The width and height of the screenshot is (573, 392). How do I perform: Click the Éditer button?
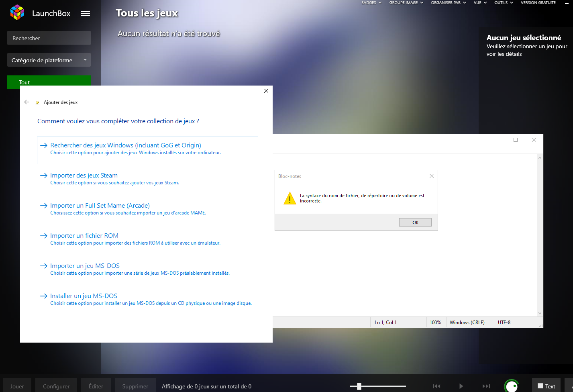[96, 386]
